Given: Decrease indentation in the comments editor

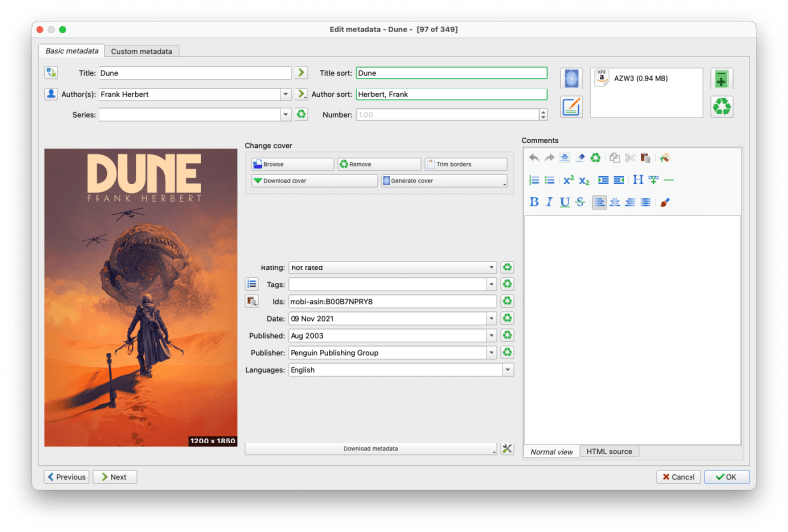Looking at the screenshot, I should tap(619, 180).
